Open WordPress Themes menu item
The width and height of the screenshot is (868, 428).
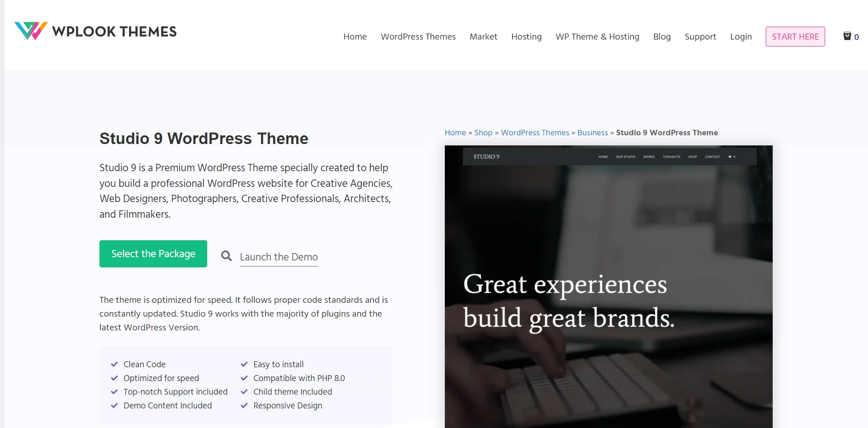pos(418,36)
